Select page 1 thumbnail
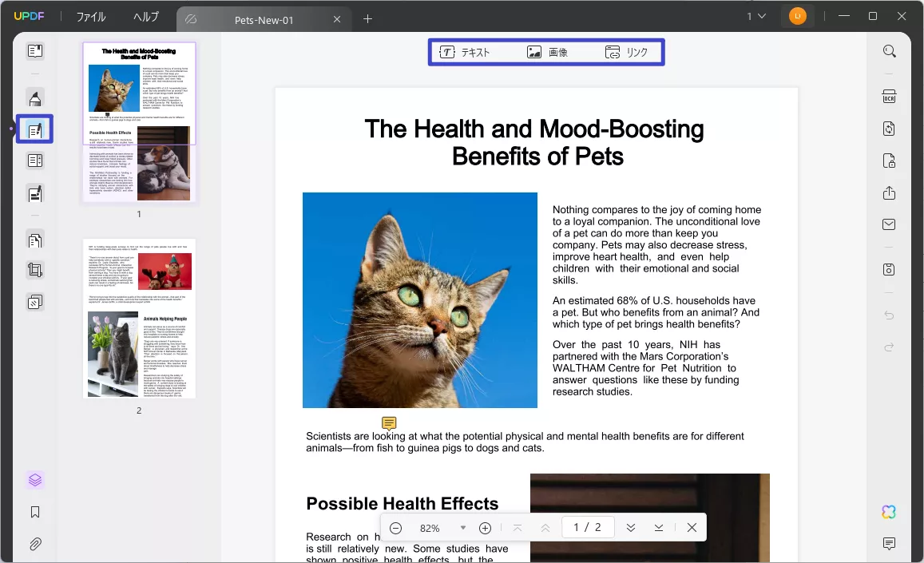 [139, 122]
